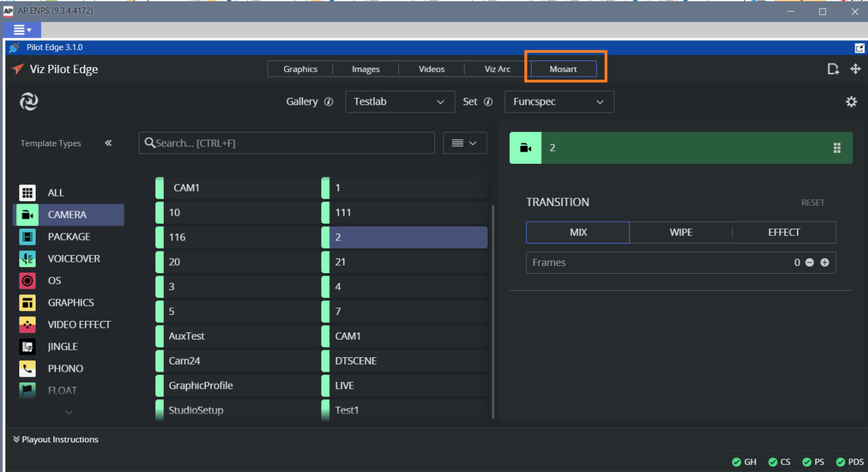Switch to the Videos tab
Screen dimensions: 868x472
coord(431,69)
